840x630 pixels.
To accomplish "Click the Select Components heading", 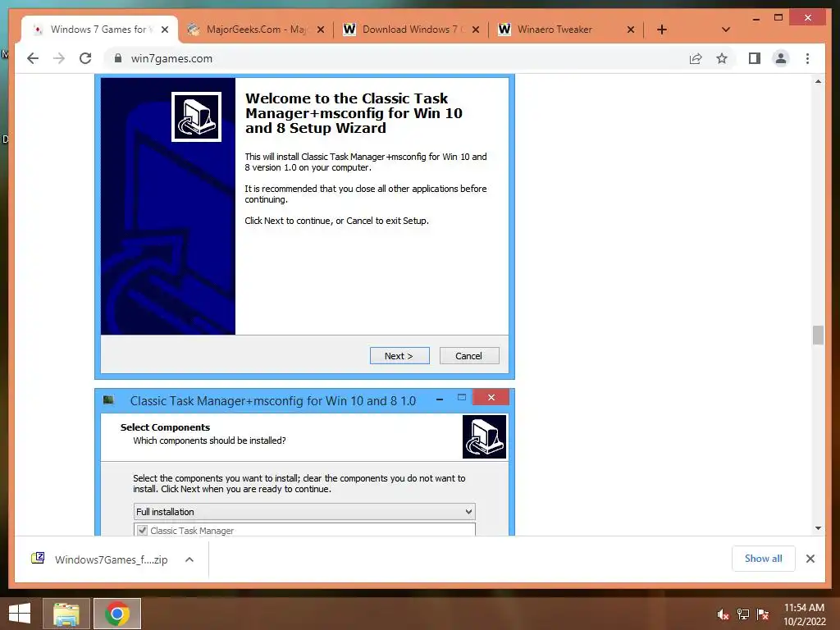I will (165, 427).
